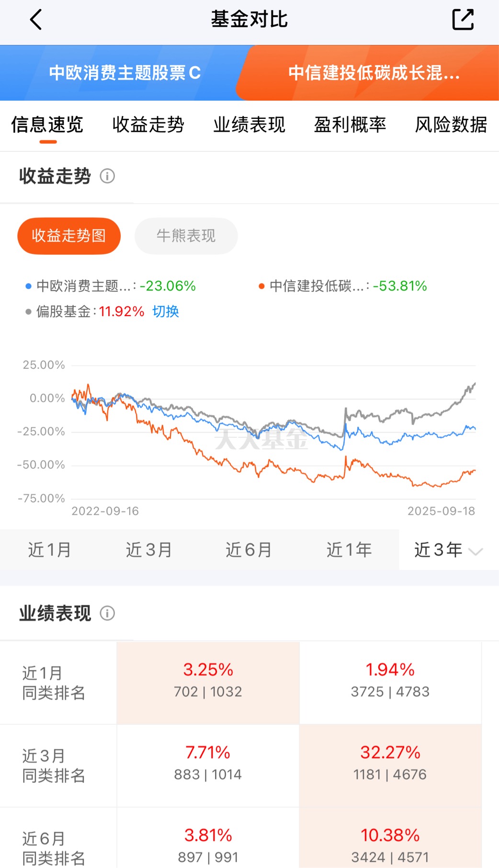Screen dimensions: 499x868
Task: Choose the 近1年 time range
Action: [349, 550]
